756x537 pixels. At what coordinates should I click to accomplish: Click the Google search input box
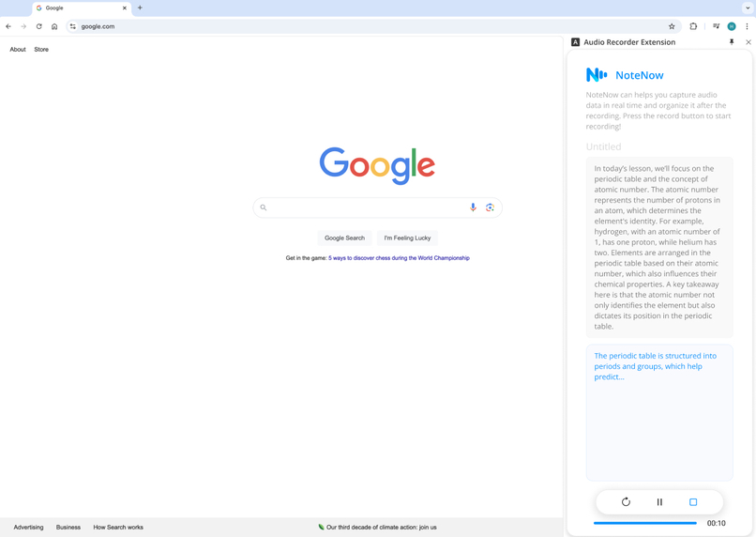377,207
